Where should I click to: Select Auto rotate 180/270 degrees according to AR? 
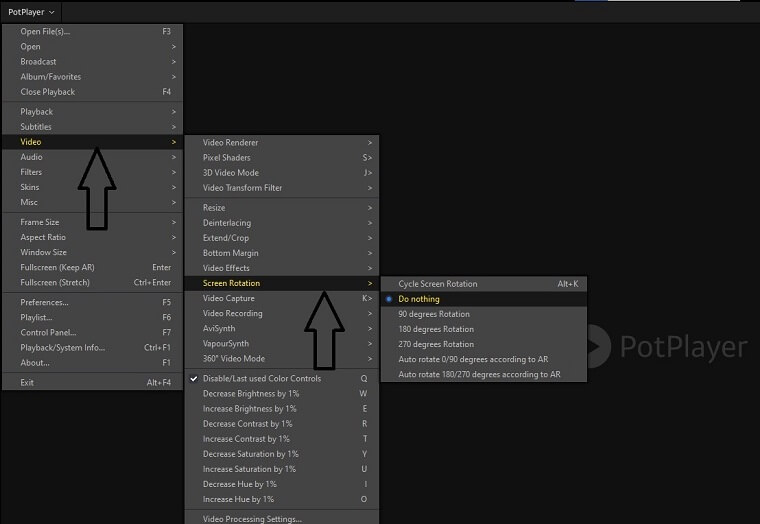point(484,374)
